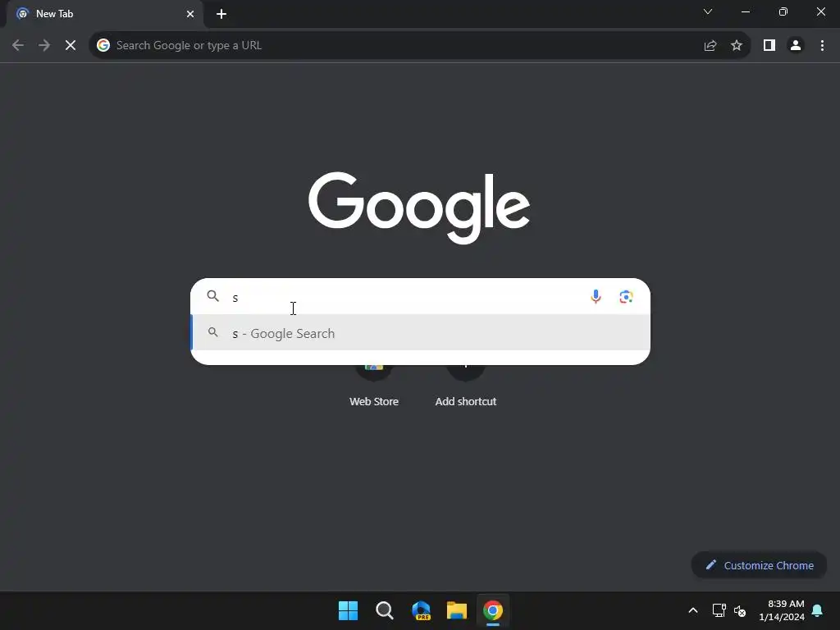Click the Google icon in address bar
The image size is (840, 630).
click(103, 46)
